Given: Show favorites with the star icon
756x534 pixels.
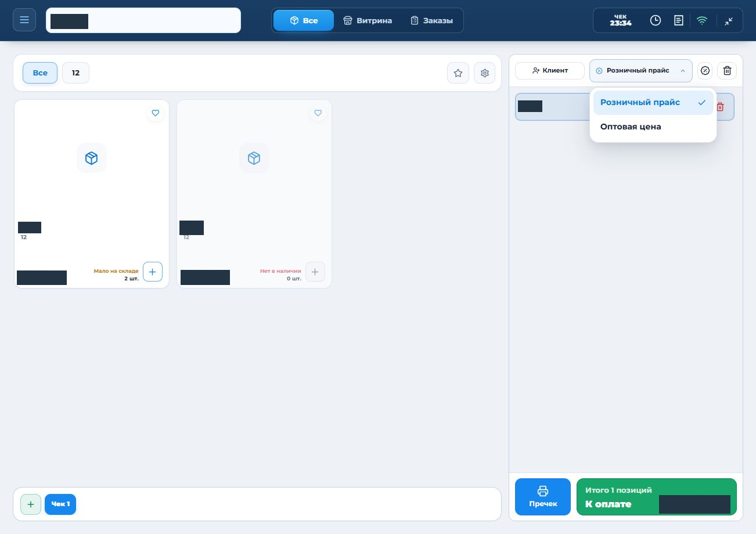Looking at the screenshot, I should click(458, 73).
